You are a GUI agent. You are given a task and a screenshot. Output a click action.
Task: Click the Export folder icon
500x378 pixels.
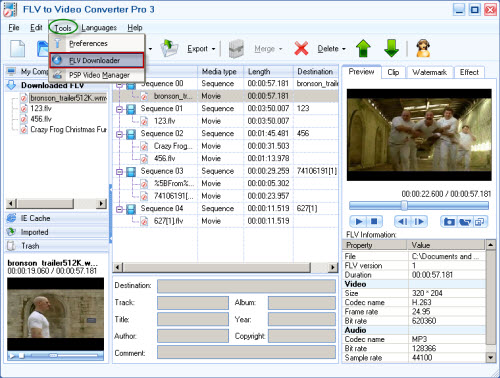pyautogui.click(x=169, y=49)
